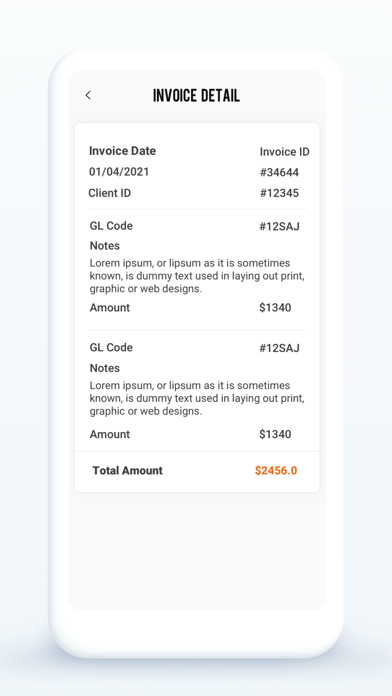Select the orange $2456.0 total

pos(276,471)
